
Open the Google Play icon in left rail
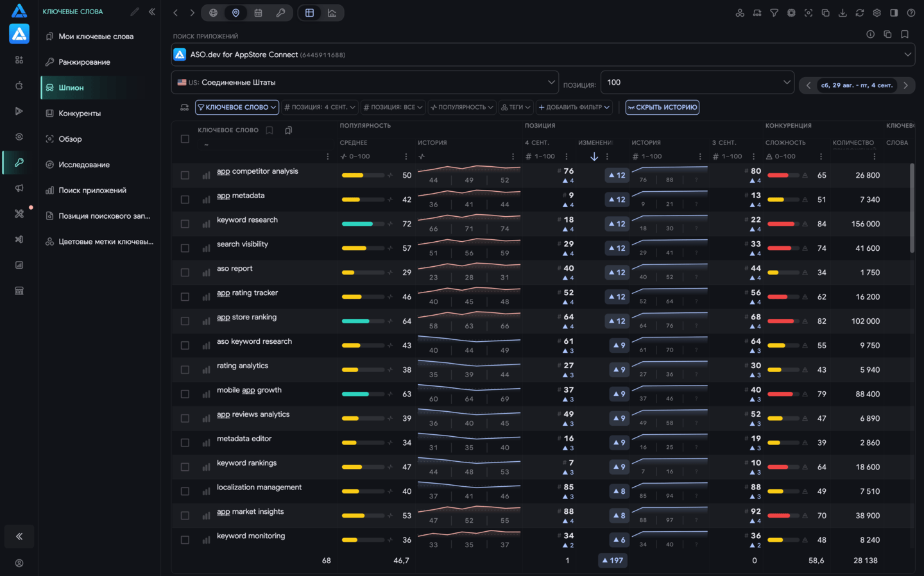coord(19,111)
